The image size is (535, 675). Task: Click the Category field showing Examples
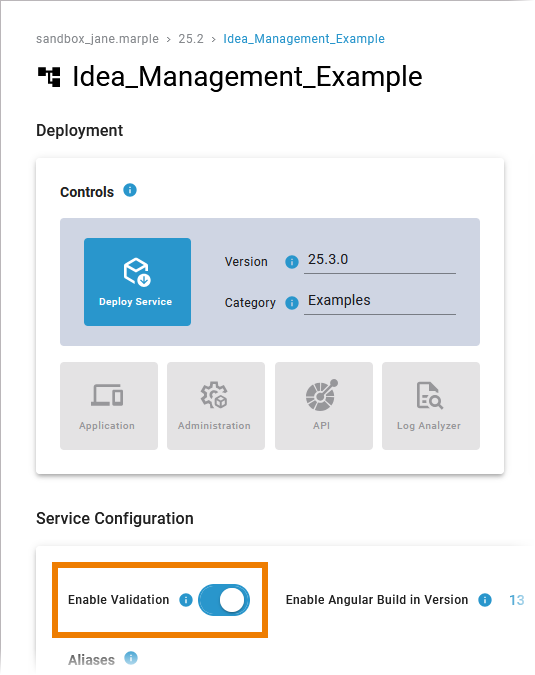380,301
